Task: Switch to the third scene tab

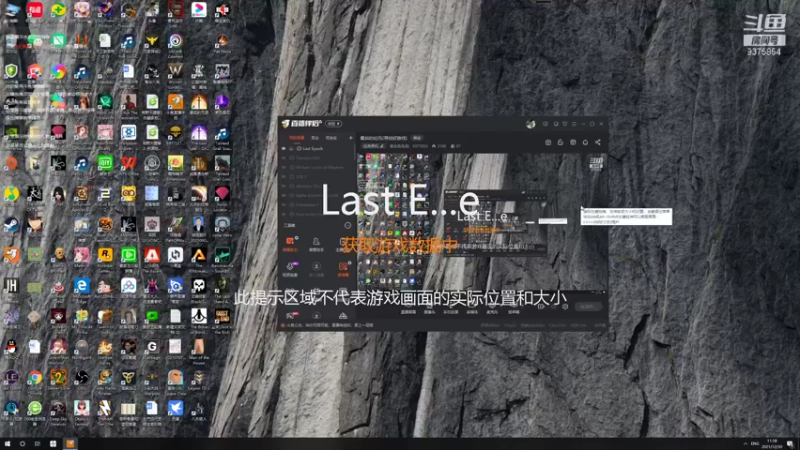Action: [331, 138]
